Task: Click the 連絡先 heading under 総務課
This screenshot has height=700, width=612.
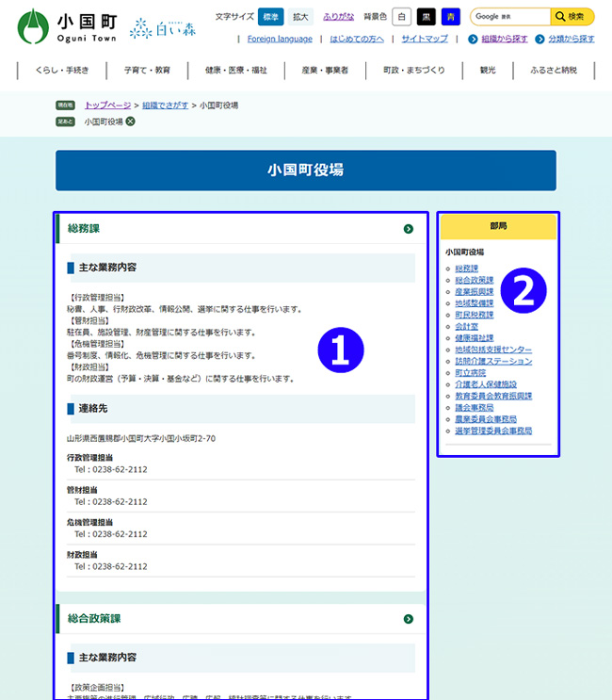Action: 93,409
